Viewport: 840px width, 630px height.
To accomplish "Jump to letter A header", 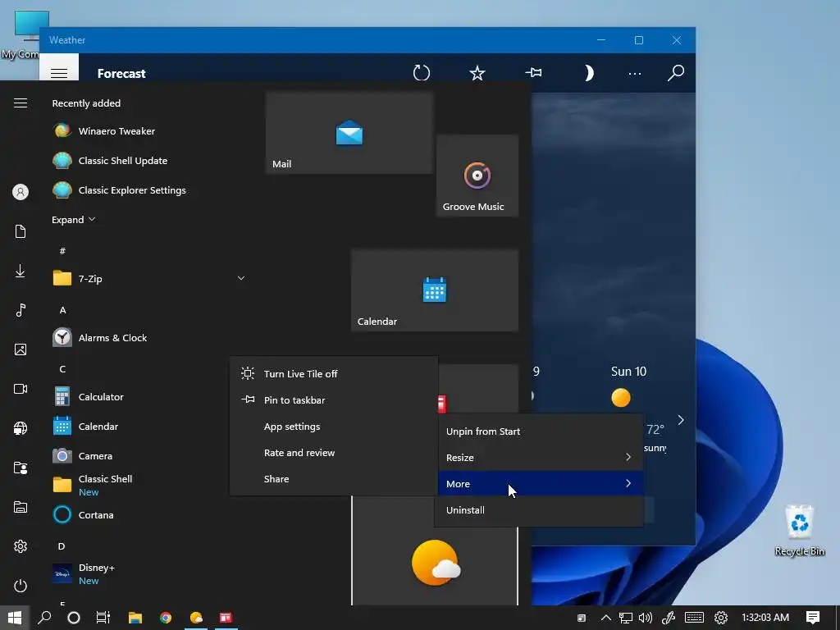I will tap(62, 310).
